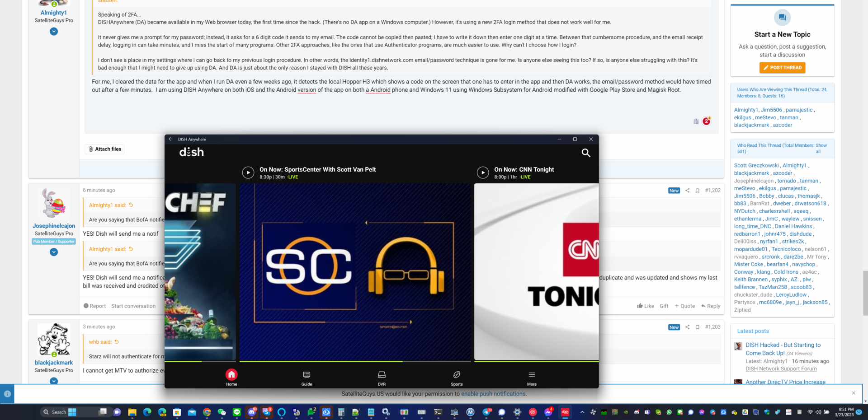The height and width of the screenshot is (420, 868).
Task: Open the SportsCenter thumbnail
Action: coord(355,271)
